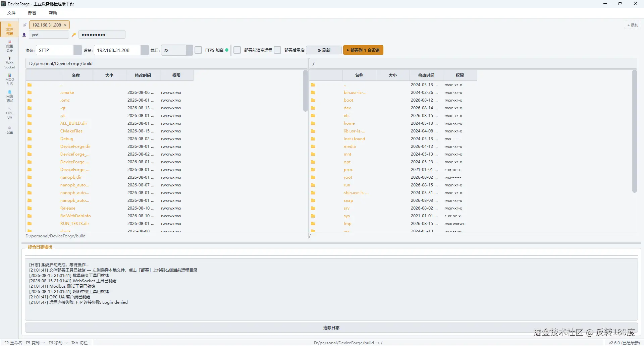Select the remote lost+found folder name
Viewport: 644px width, 346px height.
354,139
